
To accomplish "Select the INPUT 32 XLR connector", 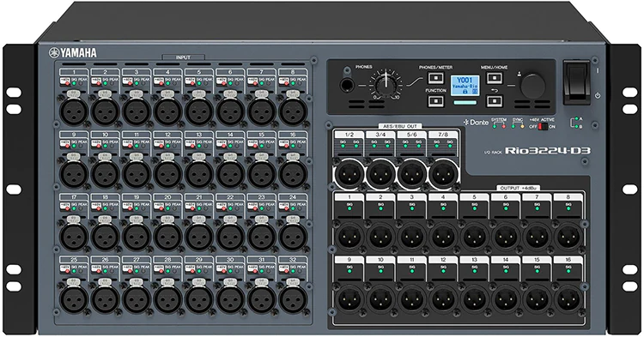I will pos(293,299).
